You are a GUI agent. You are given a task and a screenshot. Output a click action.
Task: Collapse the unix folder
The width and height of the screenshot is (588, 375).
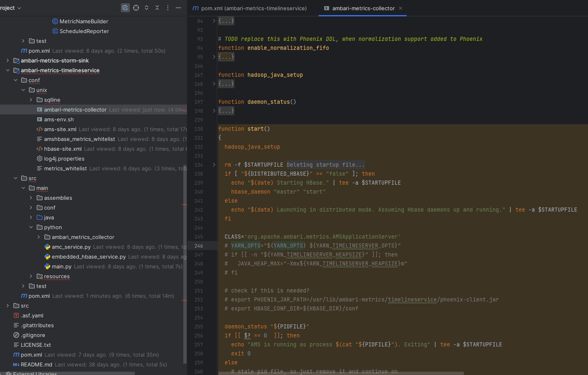click(x=23, y=90)
